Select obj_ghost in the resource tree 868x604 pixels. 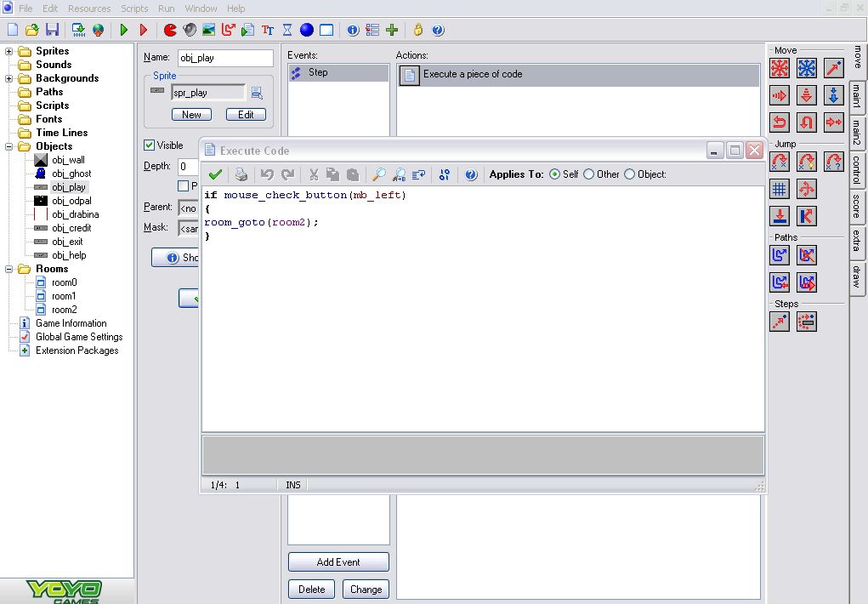point(71,174)
